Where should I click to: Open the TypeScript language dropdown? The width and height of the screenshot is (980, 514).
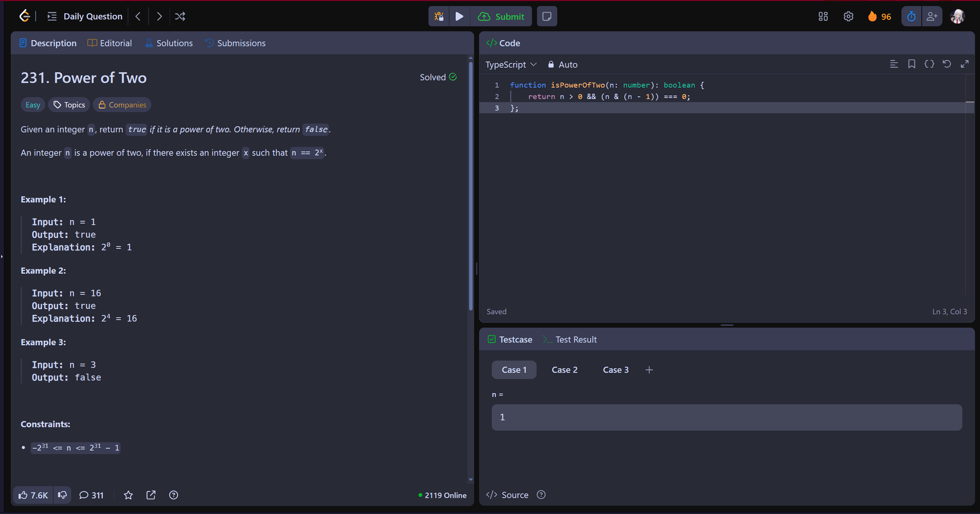(x=511, y=64)
